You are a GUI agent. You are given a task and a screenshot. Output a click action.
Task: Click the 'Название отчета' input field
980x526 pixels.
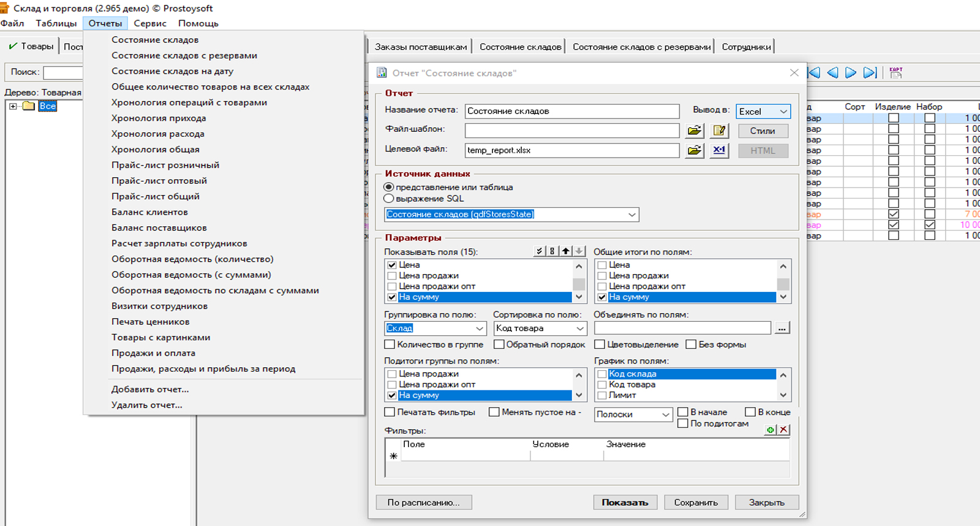(572, 111)
